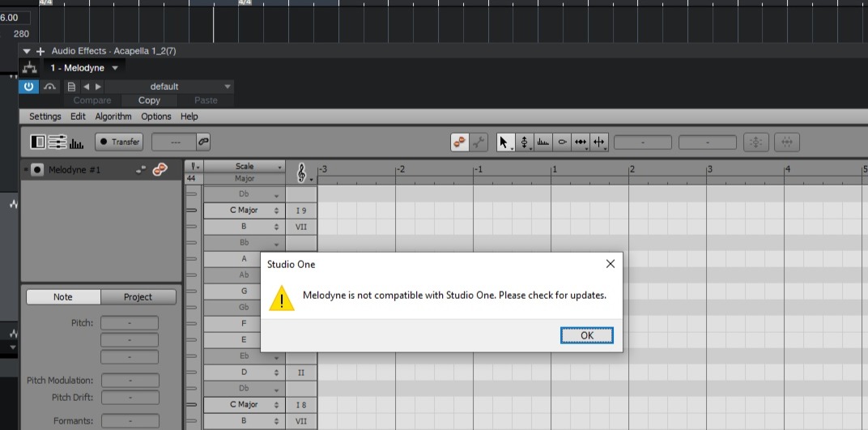Select the Main arrow tool

pyautogui.click(x=505, y=143)
